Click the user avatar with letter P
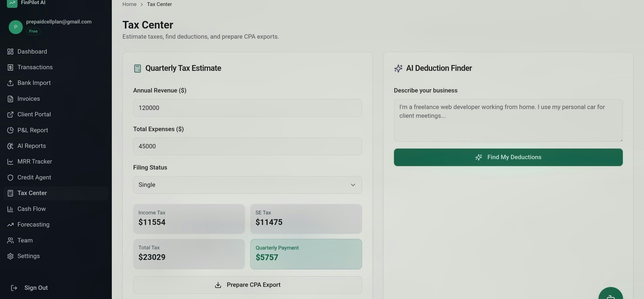This screenshot has height=299, width=644. (x=15, y=27)
